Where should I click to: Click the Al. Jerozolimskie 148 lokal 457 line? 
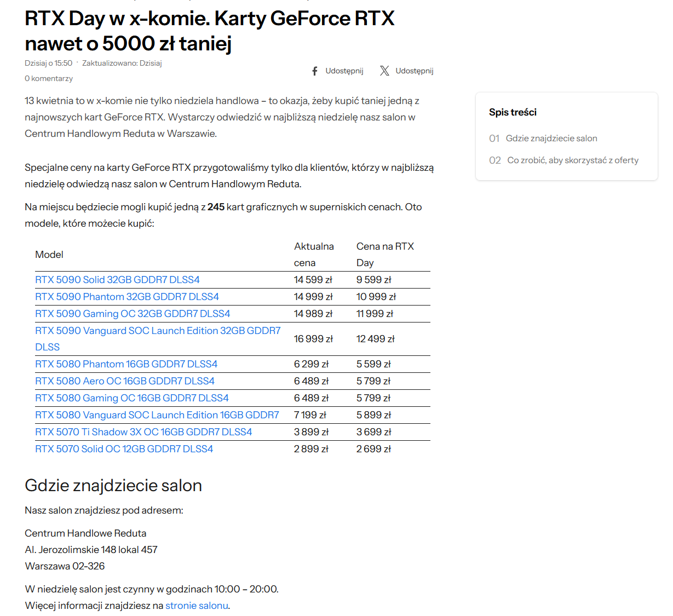[91, 550]
